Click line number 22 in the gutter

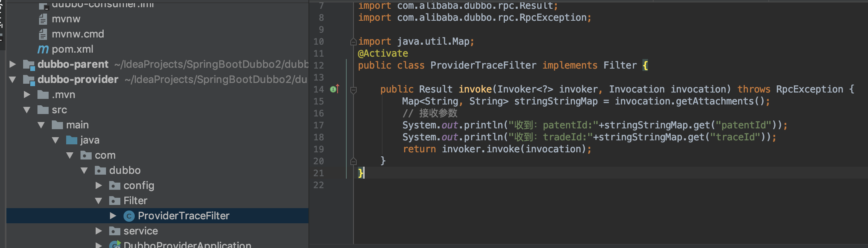(x=318, y=185)
